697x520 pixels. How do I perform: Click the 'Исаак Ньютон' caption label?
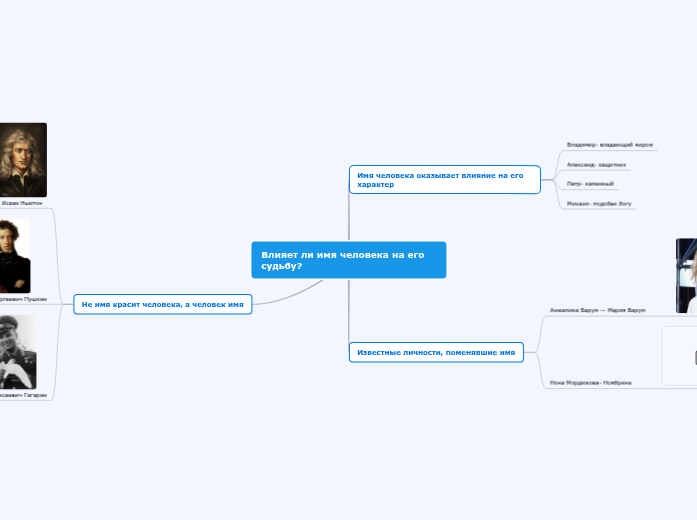tap(29, 203)
